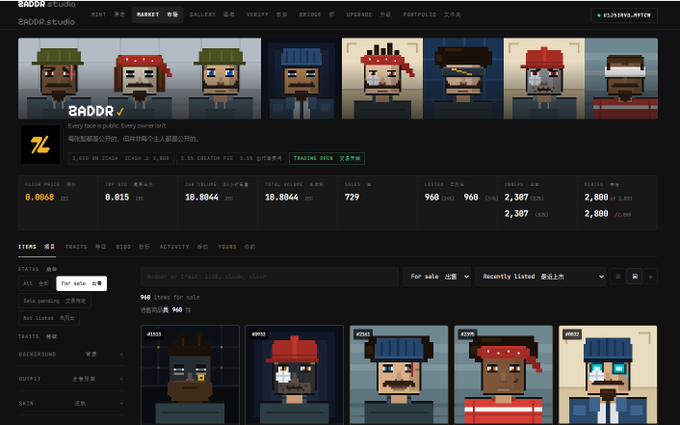This screenshot has height=425, width=680.
Task: Click the floor price value 0.0068
Action: click(x=39, y=197)
